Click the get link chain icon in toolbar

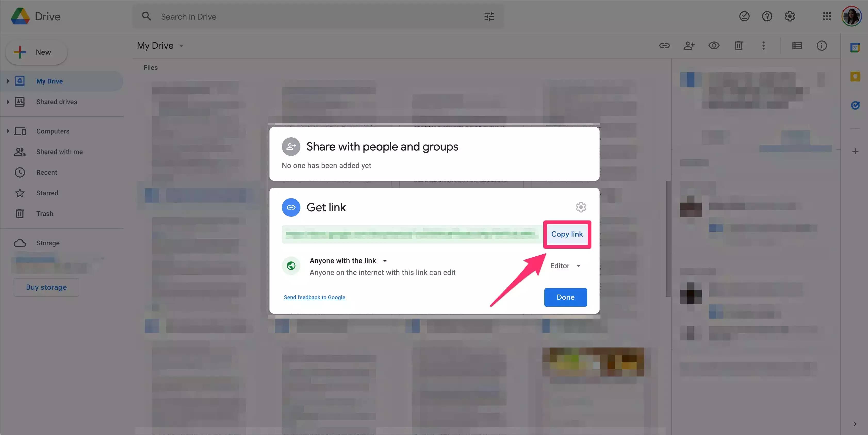664,46
